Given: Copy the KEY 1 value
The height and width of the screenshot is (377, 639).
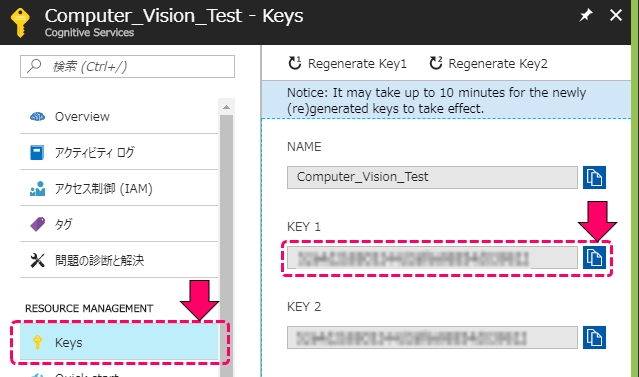Looking at the screenshot, I should [x=594, y=258].
